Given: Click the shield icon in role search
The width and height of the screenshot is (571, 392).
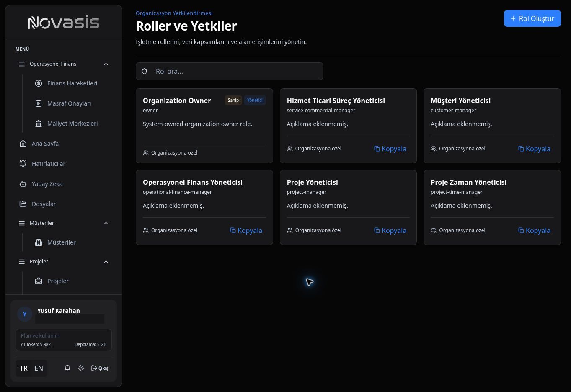Looking at the screenshot, I should point(145,71).
